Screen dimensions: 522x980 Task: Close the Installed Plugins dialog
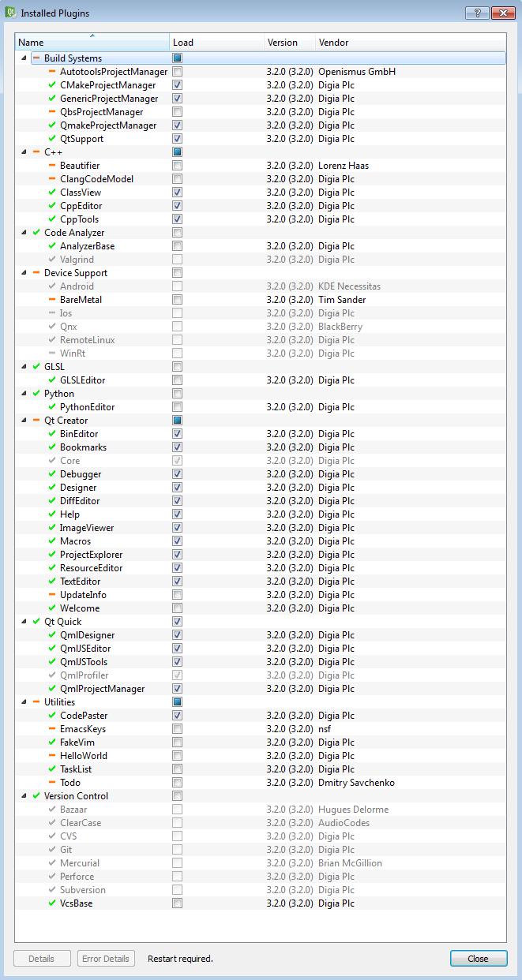tap(478, 959)
